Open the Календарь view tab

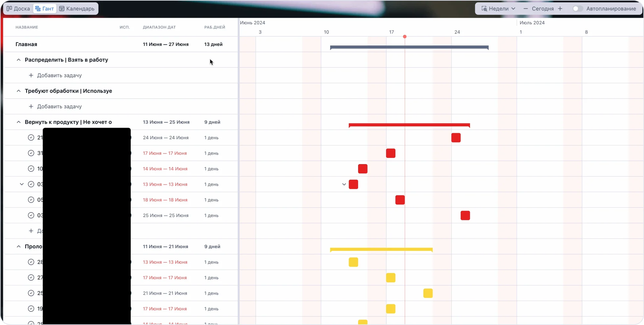(77, 9)
